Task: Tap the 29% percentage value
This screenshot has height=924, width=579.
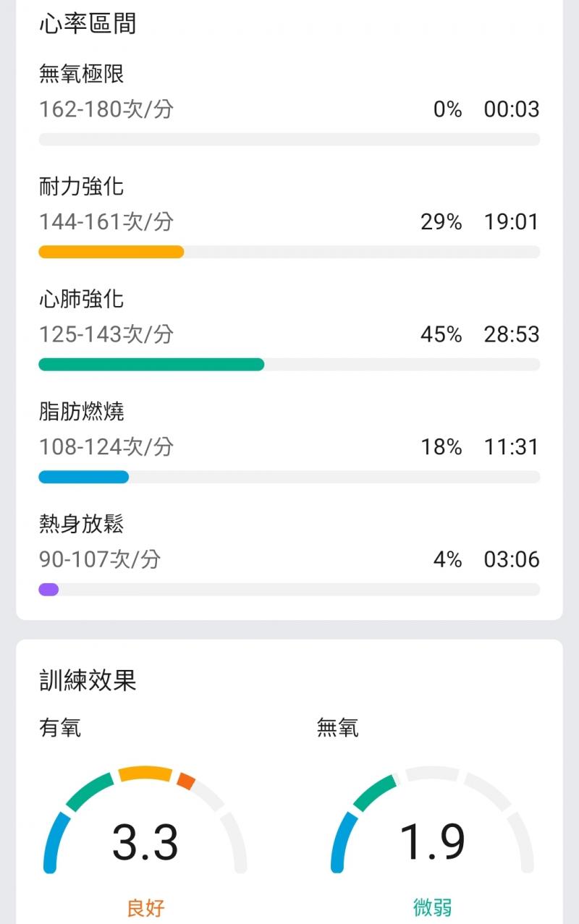Action: (x=441, y=222)
